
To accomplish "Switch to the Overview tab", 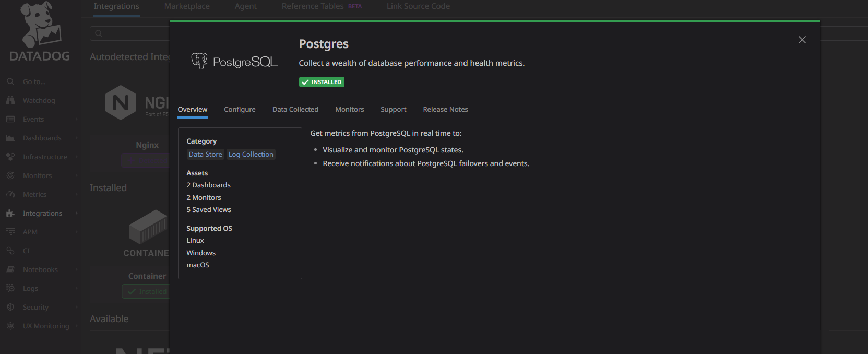I will (x=193, y=109).
